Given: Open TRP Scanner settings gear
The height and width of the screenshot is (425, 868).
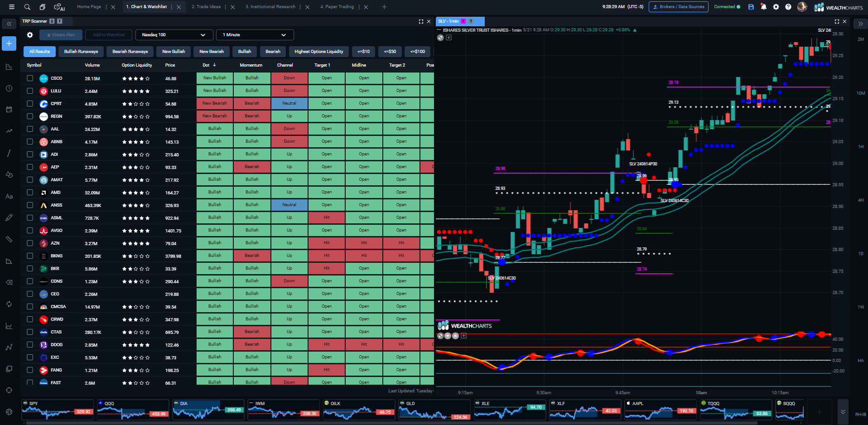Looking at the screenshot, I should (30, 35).
